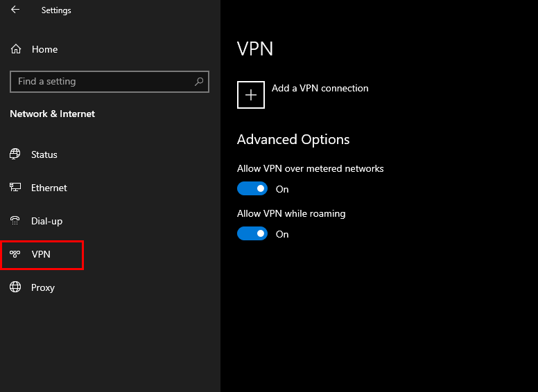
Task: Click the back arrow in Settings header
Action: point(15,10)
